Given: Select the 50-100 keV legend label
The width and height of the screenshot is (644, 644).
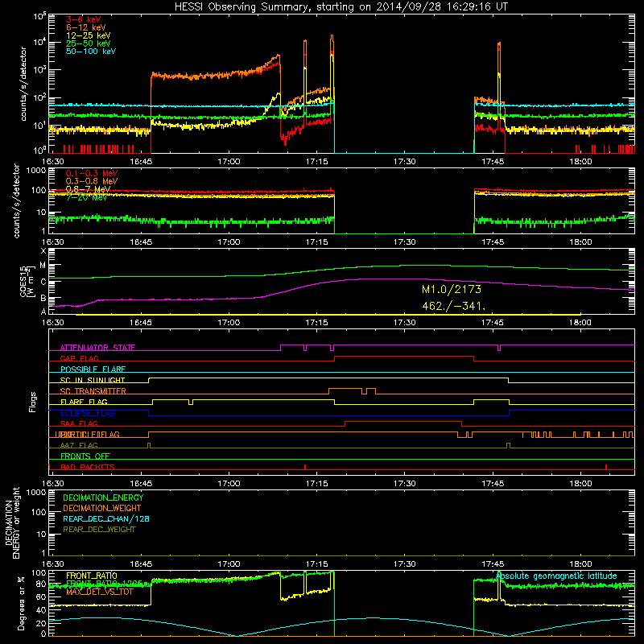Looking at the screenshot, I should 91,52.
